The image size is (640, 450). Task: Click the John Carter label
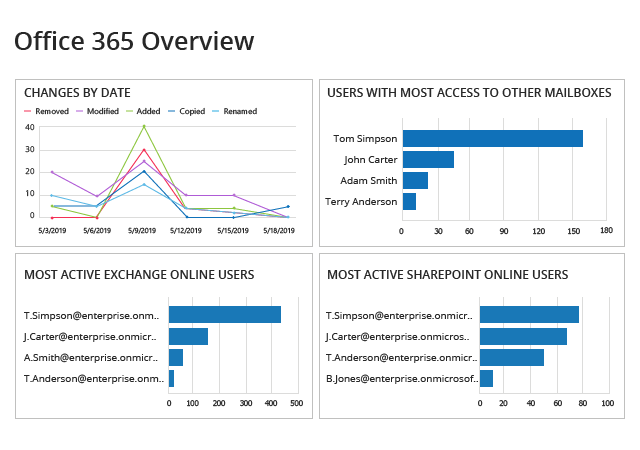[370, 159]
